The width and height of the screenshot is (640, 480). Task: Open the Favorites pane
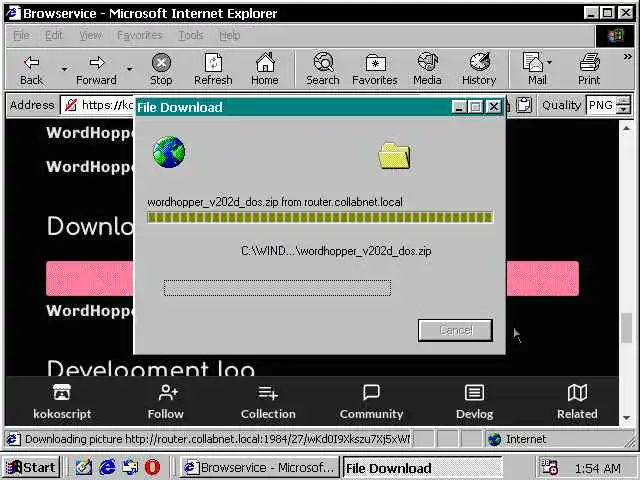tap(375, 69)
